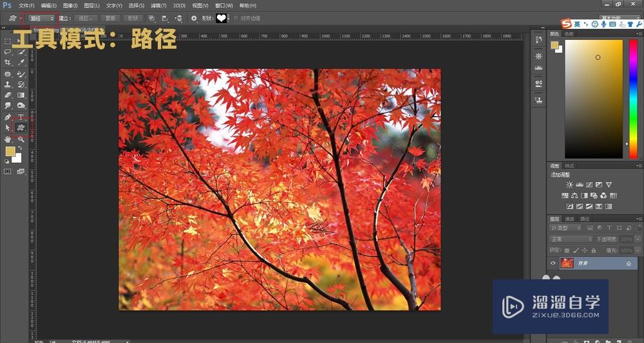Hide the 背景 layer with the eye

(x=553, y=263)
